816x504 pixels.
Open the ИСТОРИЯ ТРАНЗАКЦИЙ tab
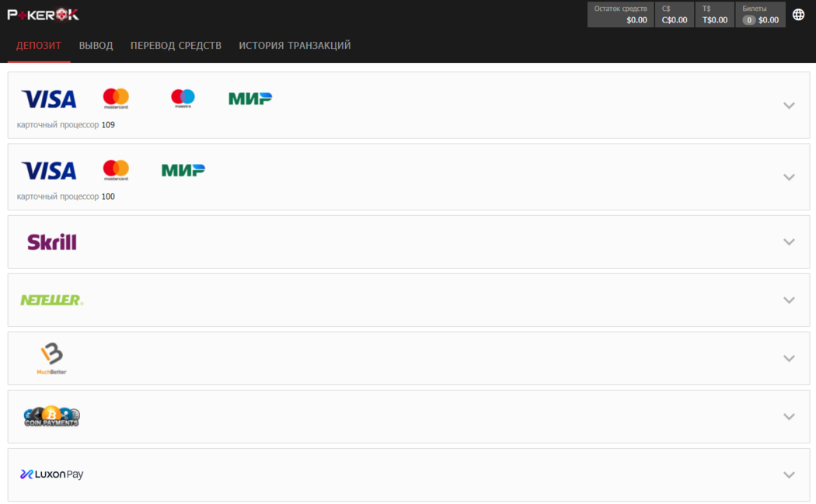295,46
